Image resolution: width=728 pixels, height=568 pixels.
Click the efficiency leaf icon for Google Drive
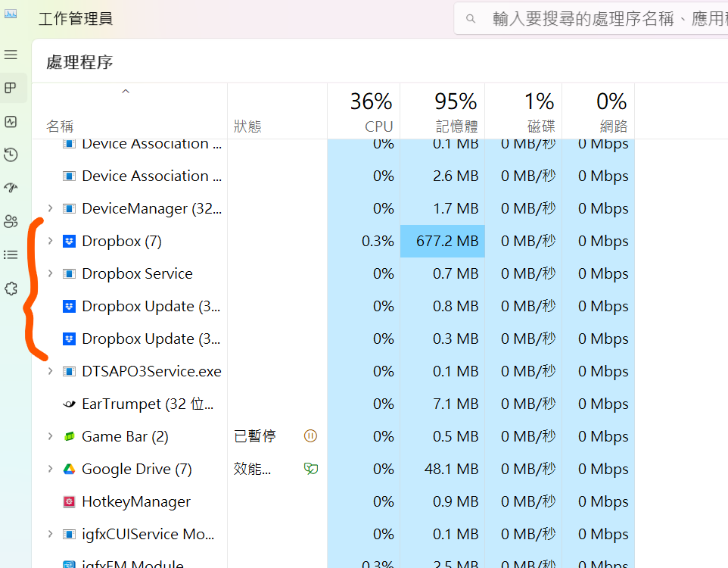[310, 469]
